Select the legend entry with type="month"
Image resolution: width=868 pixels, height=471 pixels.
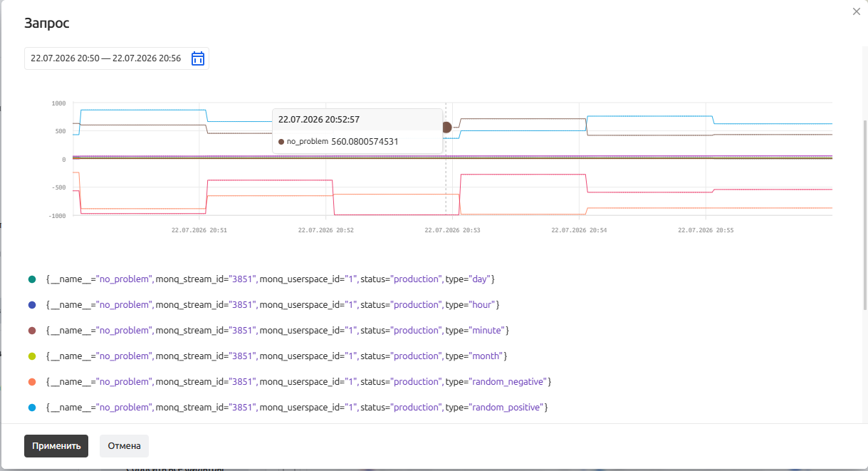276,356
